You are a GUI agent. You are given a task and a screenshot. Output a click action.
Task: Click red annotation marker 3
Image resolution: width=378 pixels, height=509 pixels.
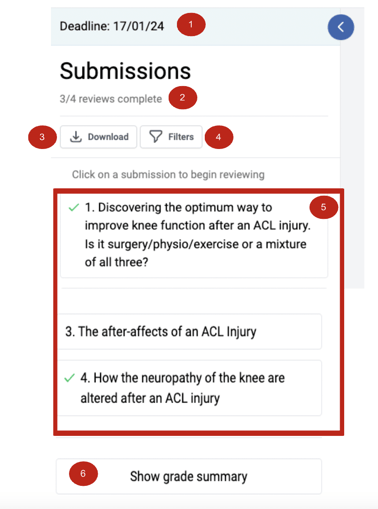tap(42, 137)
